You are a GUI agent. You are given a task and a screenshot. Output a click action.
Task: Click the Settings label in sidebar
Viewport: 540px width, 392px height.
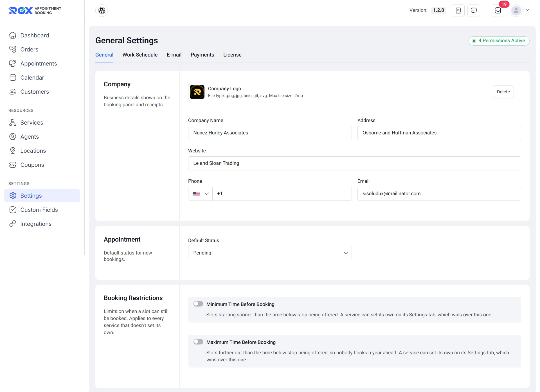point(31,196)
